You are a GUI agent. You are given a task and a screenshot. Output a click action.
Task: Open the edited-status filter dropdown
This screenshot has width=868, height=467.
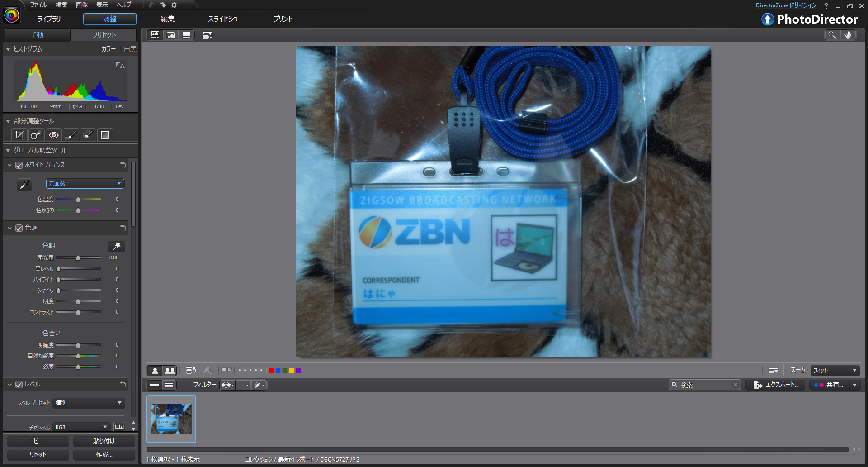click(x=259, y=385)
